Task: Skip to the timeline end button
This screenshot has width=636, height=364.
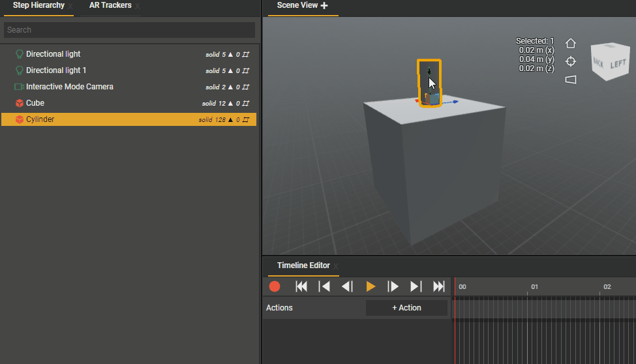Action: point(439,286)
